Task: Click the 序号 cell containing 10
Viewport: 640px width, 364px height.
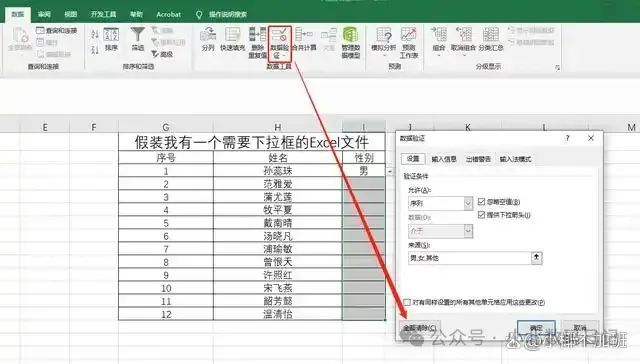Action: coord(166,288)
